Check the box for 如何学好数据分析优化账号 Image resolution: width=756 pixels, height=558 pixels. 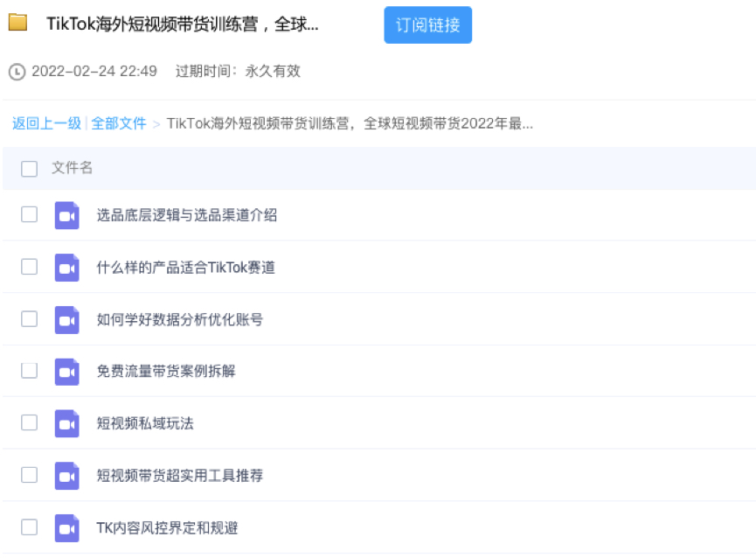30,318
